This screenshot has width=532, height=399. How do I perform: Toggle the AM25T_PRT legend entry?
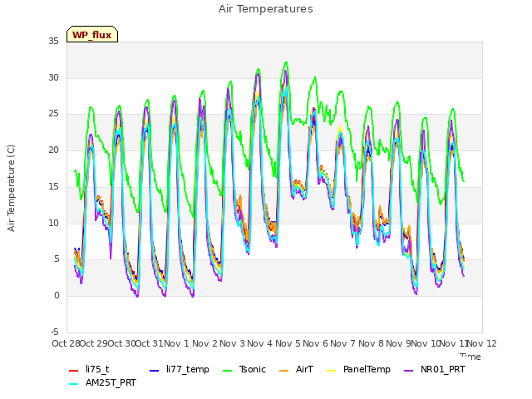[x=102, y=382]
